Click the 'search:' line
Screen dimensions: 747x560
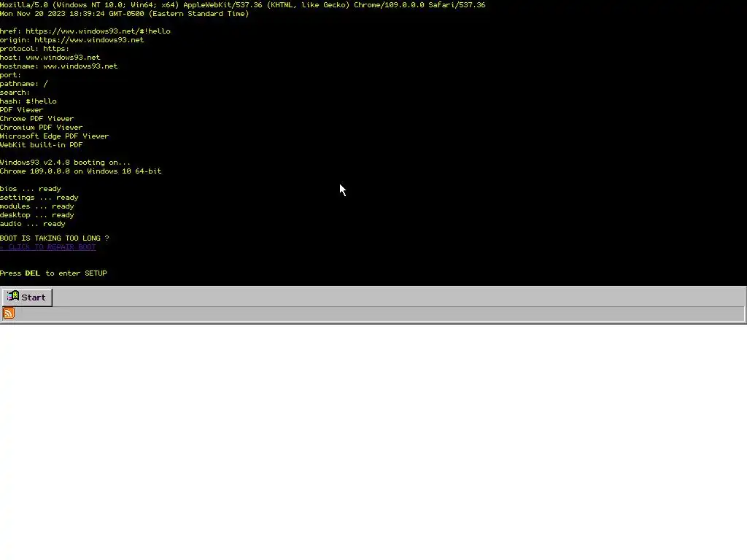(15, 93)
